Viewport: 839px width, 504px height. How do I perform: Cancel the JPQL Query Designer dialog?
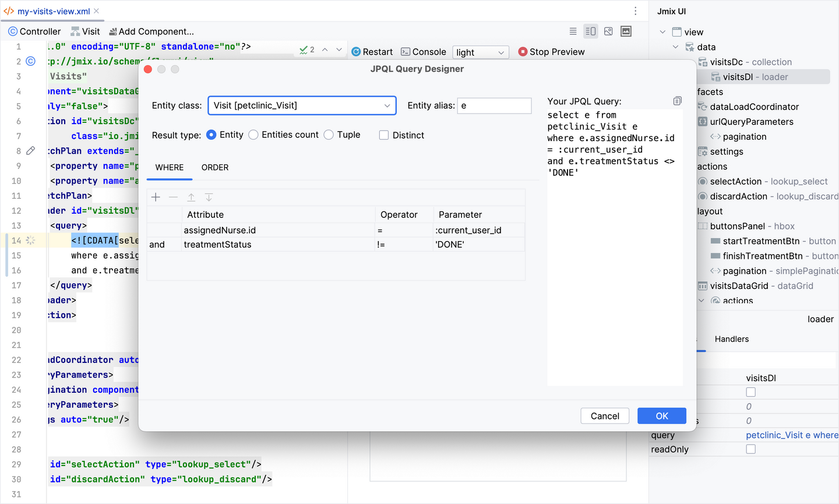(605, 416)
